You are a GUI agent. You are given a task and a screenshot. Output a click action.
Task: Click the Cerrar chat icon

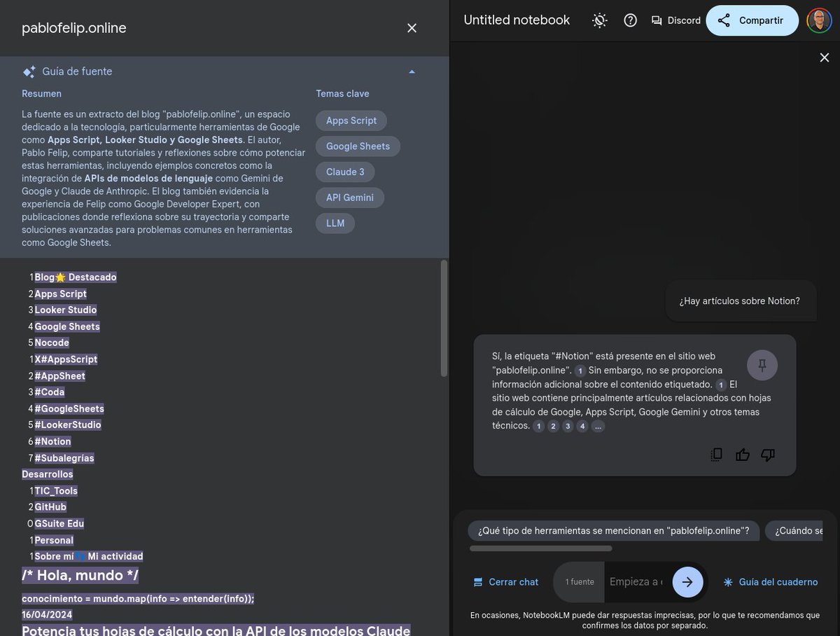point(478,582)
